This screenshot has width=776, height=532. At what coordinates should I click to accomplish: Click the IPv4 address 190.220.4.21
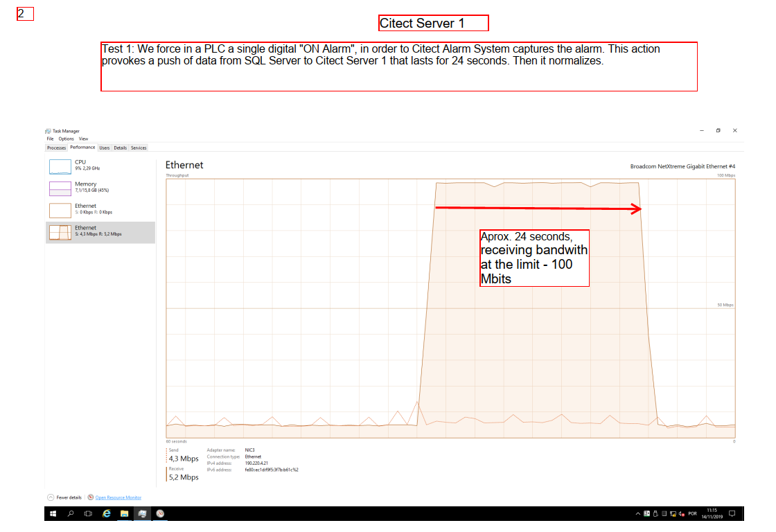(x=256, y=463)
